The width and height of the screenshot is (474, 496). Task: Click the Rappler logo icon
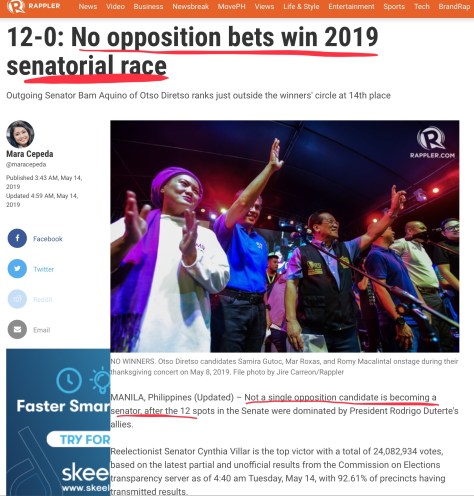[16, 6]
